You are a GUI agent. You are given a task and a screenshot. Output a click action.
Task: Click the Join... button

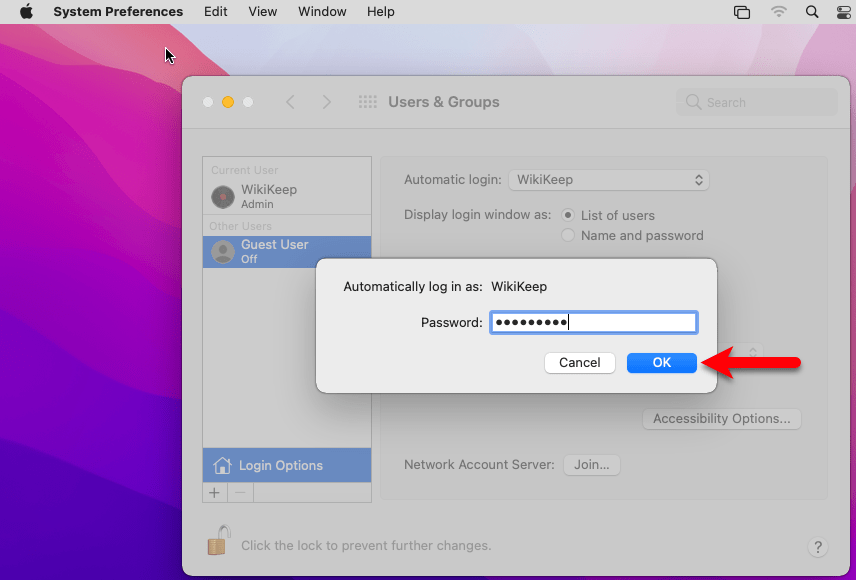592,465
